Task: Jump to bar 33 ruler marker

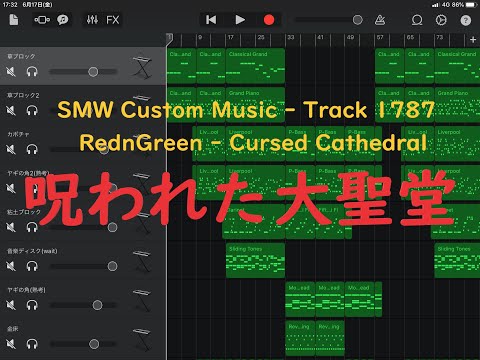Action: click(x=291, y=37)
